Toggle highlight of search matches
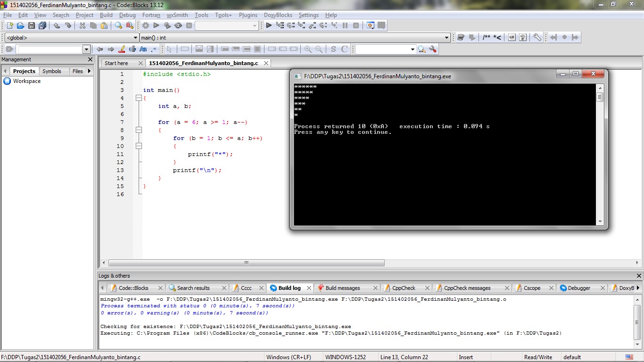This screenshot has width=644, height=362. pyautogui.click(x=122, y=49)
